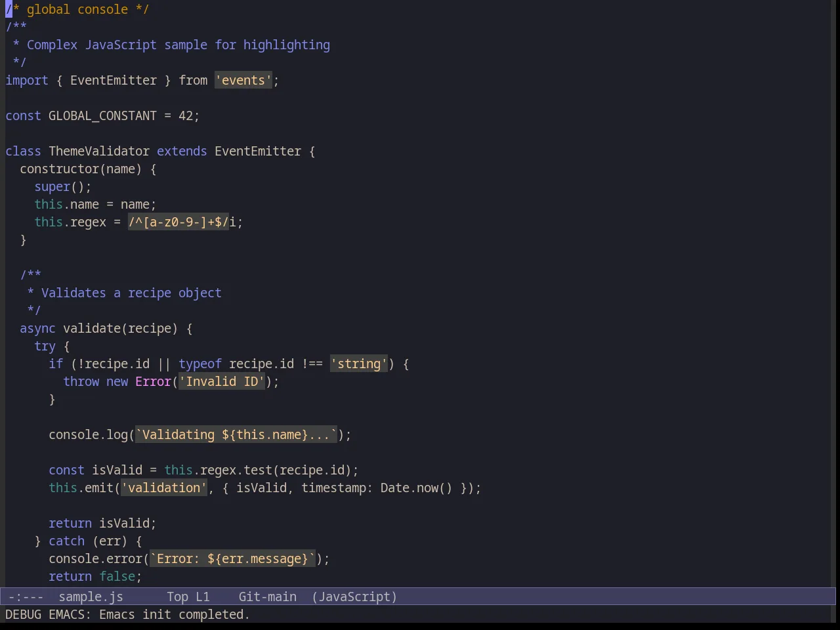Click 'Complex JavaScript sample for highlighting' comment
Viewport: 840px width, 630px height.
pos(178,45)
